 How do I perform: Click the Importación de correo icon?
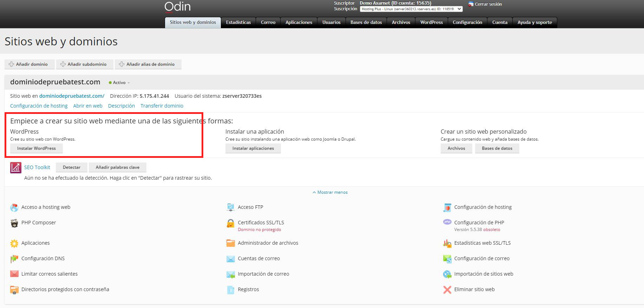230,274
